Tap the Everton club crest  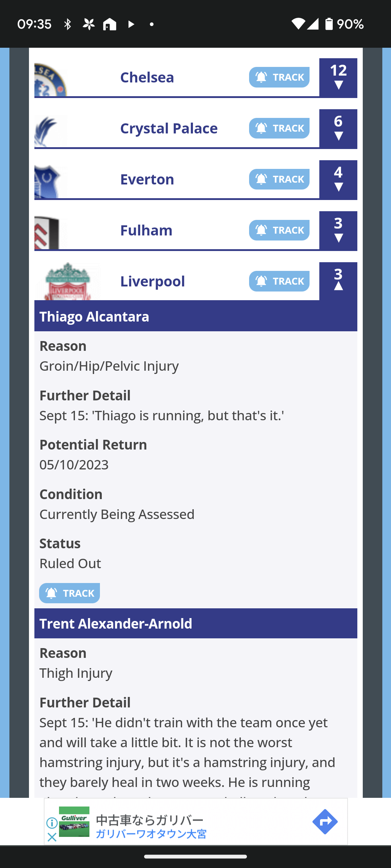coord(51,182)
